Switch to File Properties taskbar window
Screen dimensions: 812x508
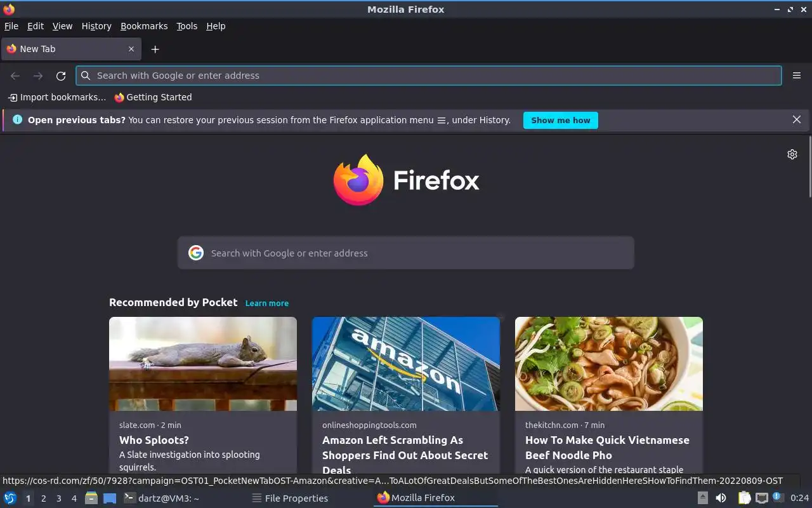(290, 498)
